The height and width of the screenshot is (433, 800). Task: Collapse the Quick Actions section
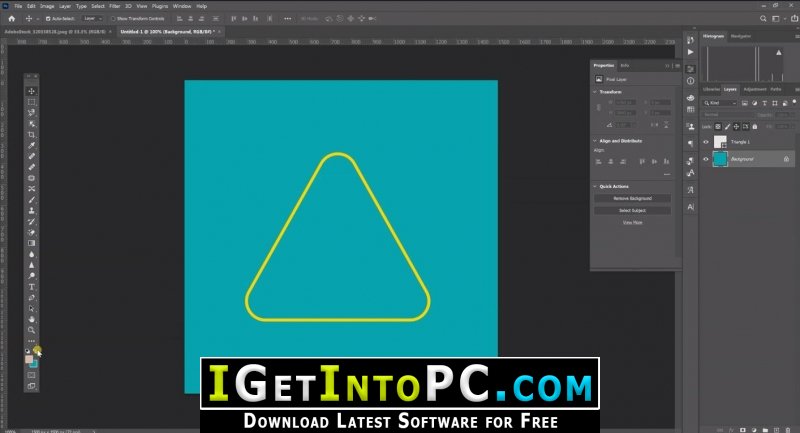595,187
